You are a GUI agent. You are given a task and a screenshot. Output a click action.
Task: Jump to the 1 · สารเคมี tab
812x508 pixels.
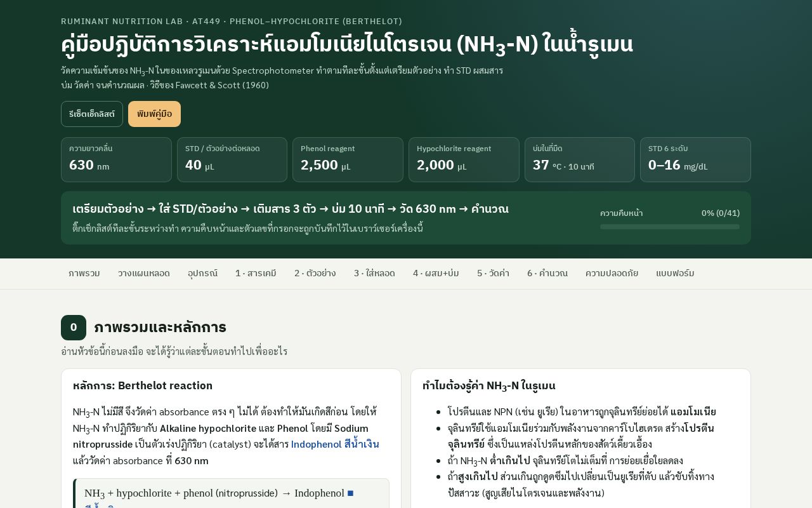256,273
